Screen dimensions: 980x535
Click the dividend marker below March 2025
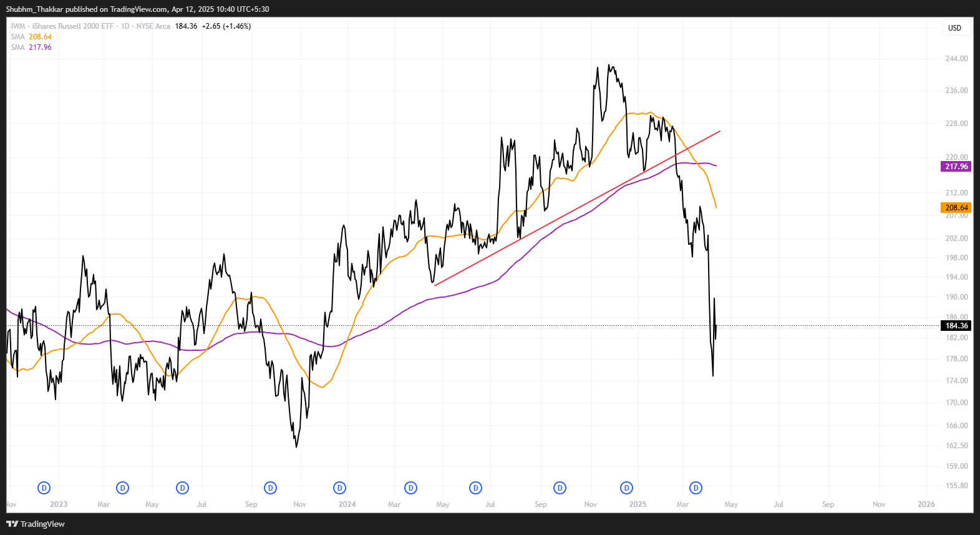point(696,488)
